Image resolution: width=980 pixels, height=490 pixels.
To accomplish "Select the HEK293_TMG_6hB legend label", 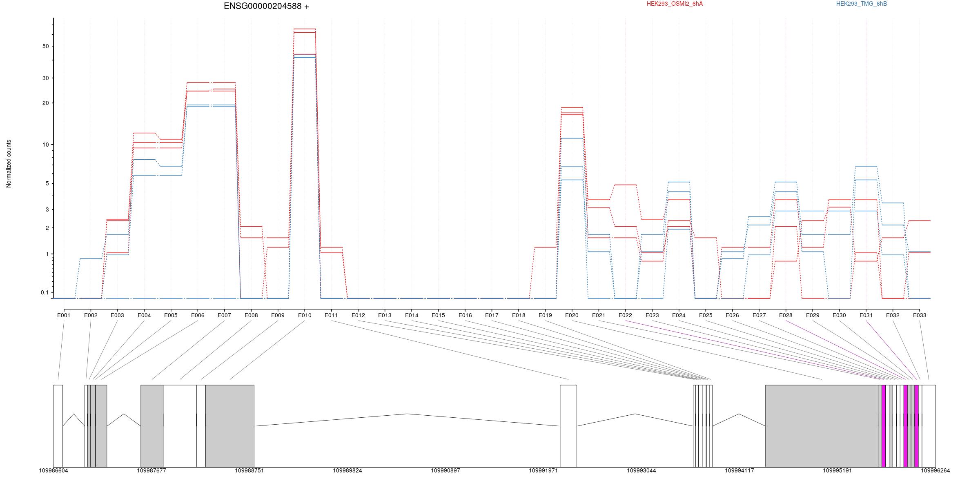I will pos(862,4).
